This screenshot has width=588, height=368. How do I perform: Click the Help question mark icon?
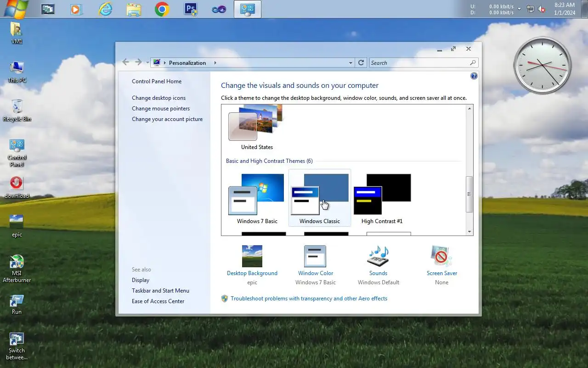[x=474, y=76]
